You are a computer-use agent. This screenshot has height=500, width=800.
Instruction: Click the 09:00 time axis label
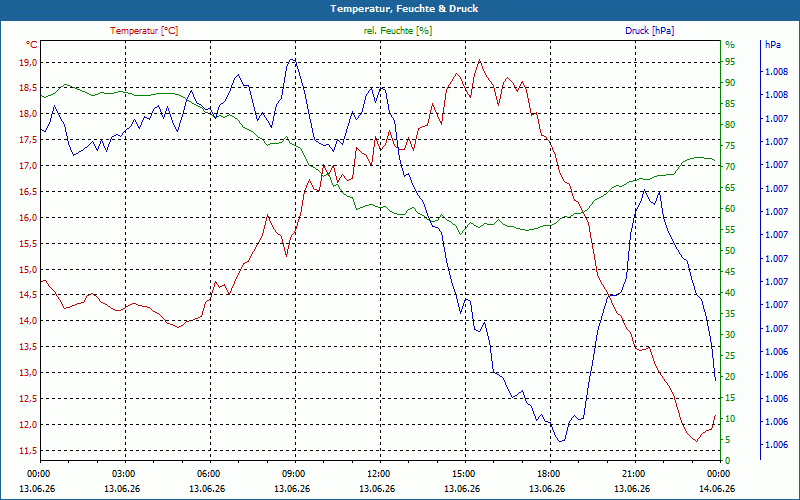pos(292,473)
